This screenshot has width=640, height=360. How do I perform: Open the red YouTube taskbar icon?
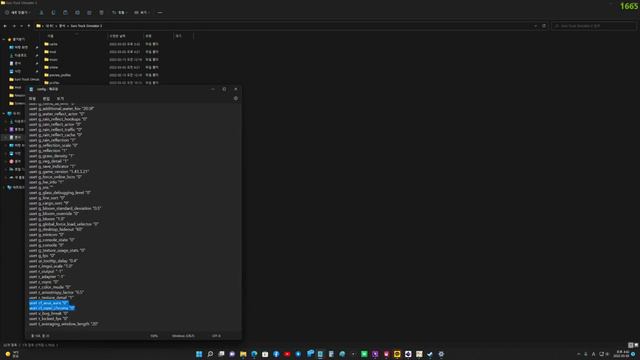click(287, 354)
